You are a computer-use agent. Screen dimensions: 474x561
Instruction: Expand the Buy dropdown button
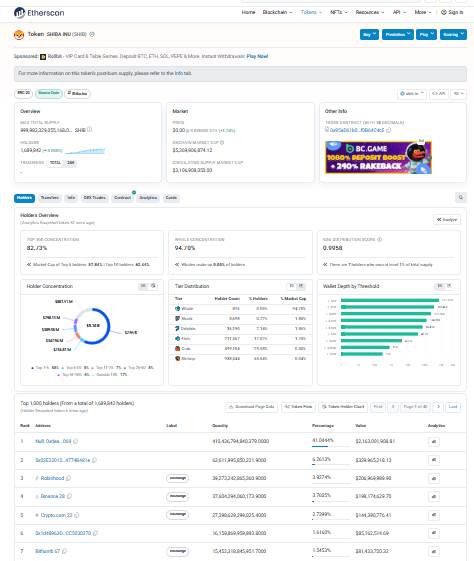tap(369, 34)
